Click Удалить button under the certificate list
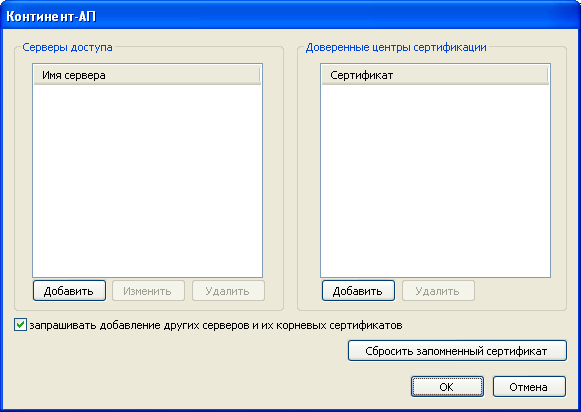 [438, 291]
